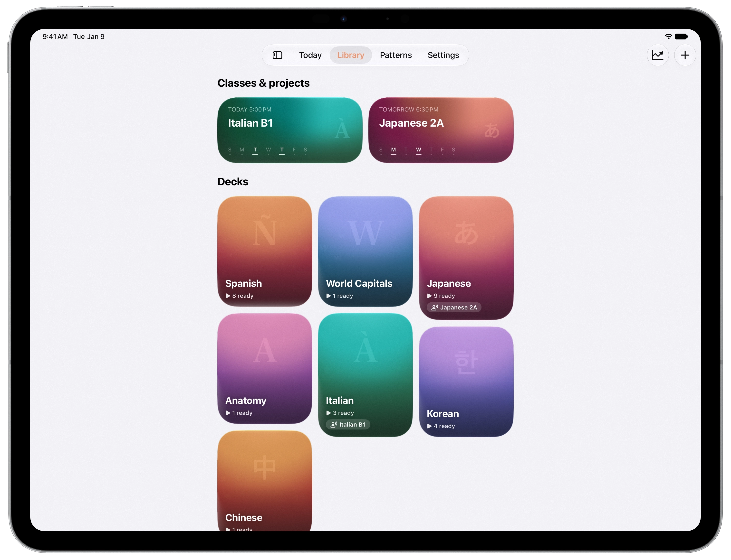Click the 한 glyph on Korean deck

coord(466,362)
